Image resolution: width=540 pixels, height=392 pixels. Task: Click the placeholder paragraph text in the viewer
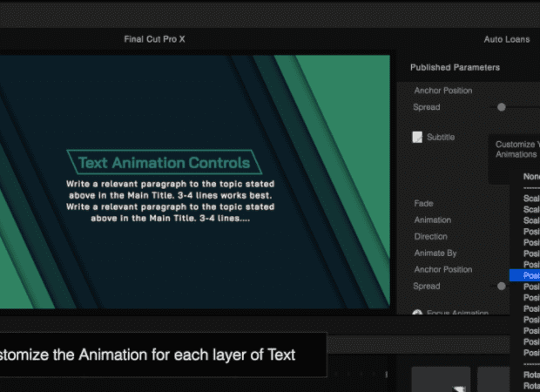(170, 201)
